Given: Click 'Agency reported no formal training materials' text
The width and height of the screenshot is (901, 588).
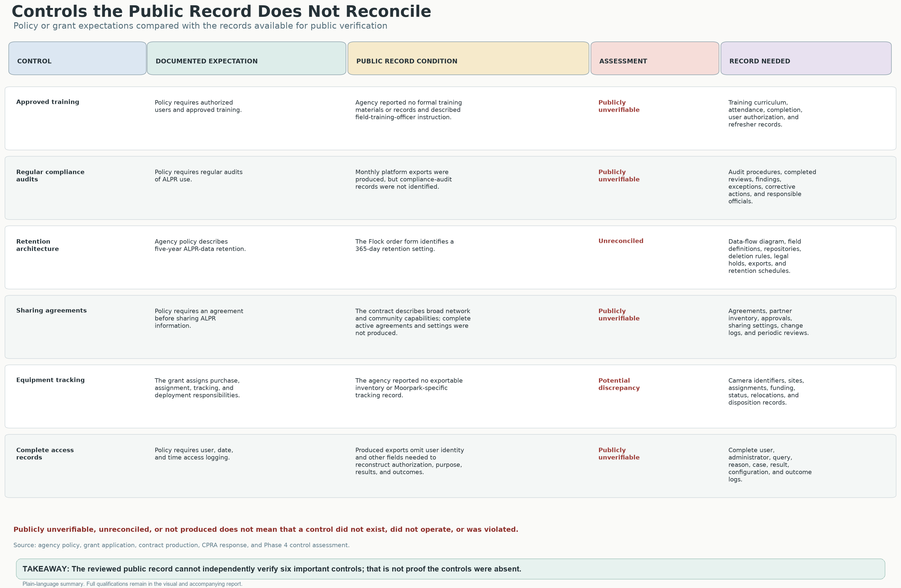Looking at the screenshot, I should (408, 110).
